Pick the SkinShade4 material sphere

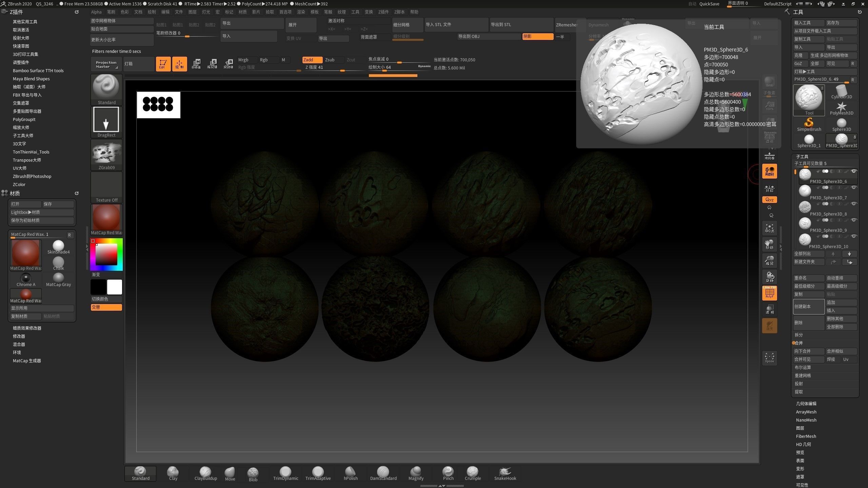[x=58, y=247]
